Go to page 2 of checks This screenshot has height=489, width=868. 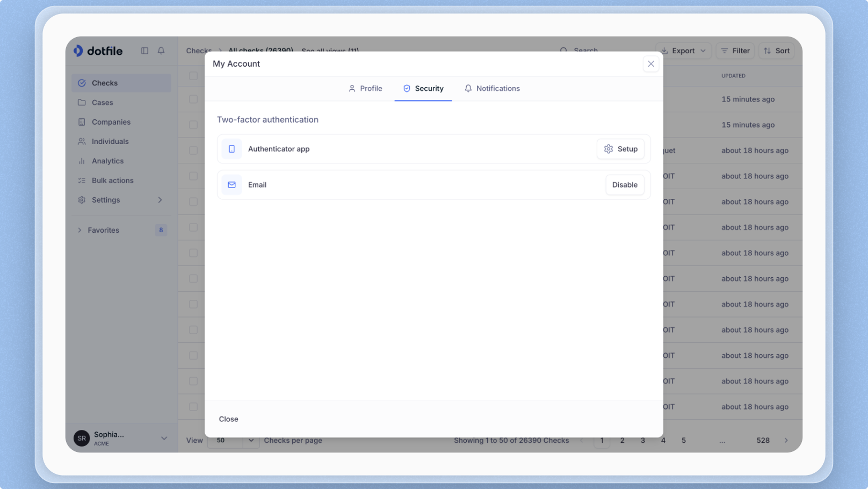coord(623,441)
